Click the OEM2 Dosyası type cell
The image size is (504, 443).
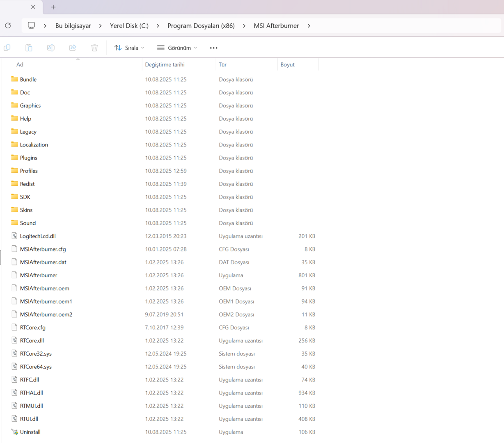[x=236, y=314]
